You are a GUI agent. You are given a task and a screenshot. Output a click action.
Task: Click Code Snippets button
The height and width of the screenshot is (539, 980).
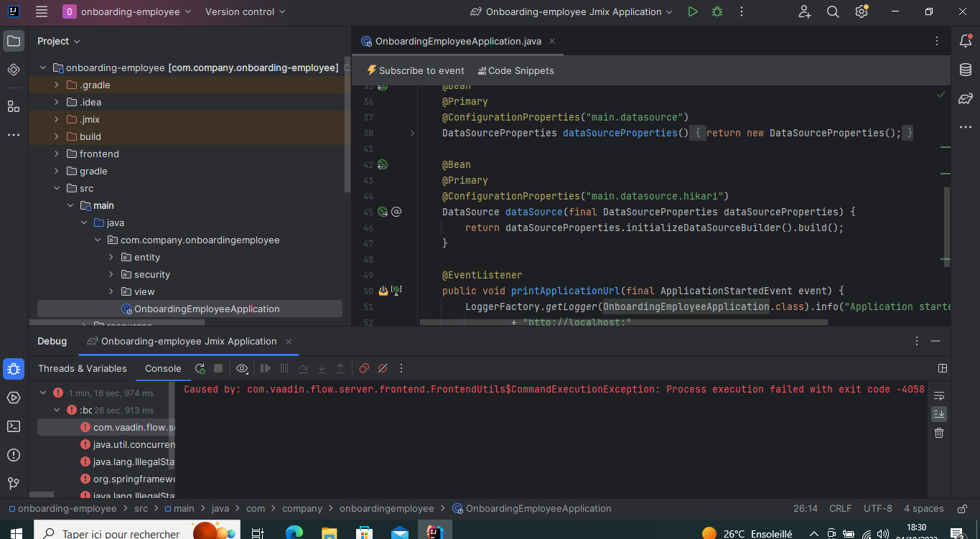point(516,70)
